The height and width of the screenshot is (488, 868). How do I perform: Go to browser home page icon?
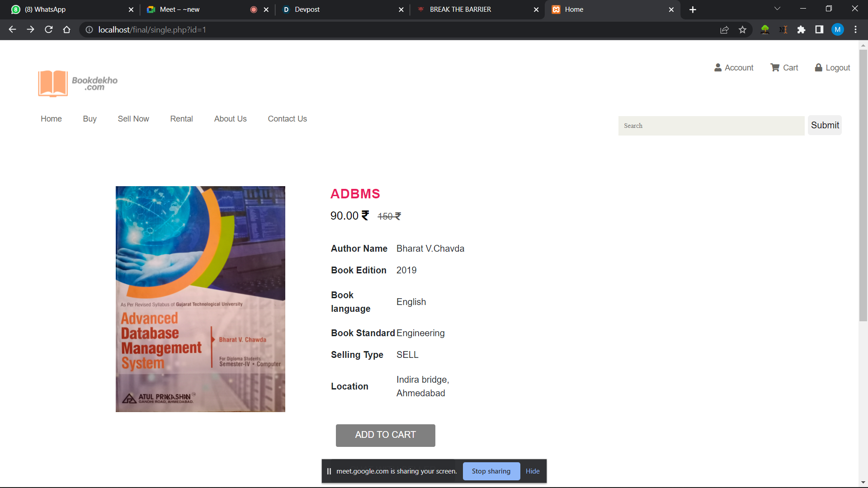pyautogui.click(x=67, y=30)
